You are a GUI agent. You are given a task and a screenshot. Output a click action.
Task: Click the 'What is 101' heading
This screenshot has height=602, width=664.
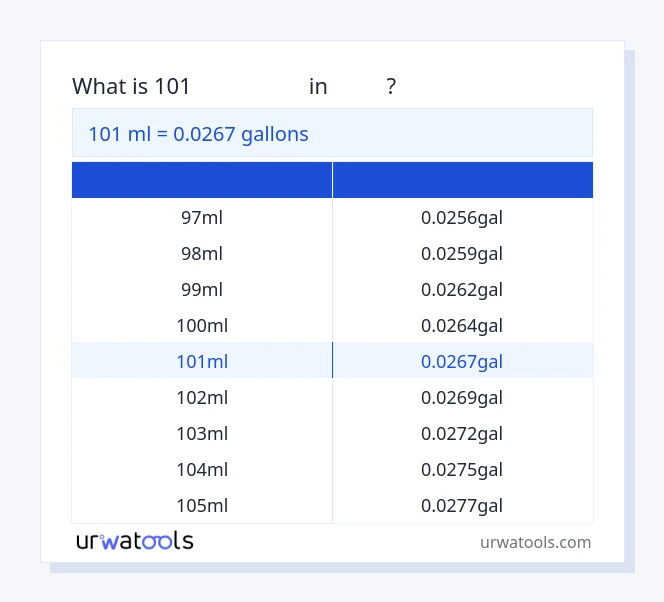pyautogui.click(x=131, y=86)
